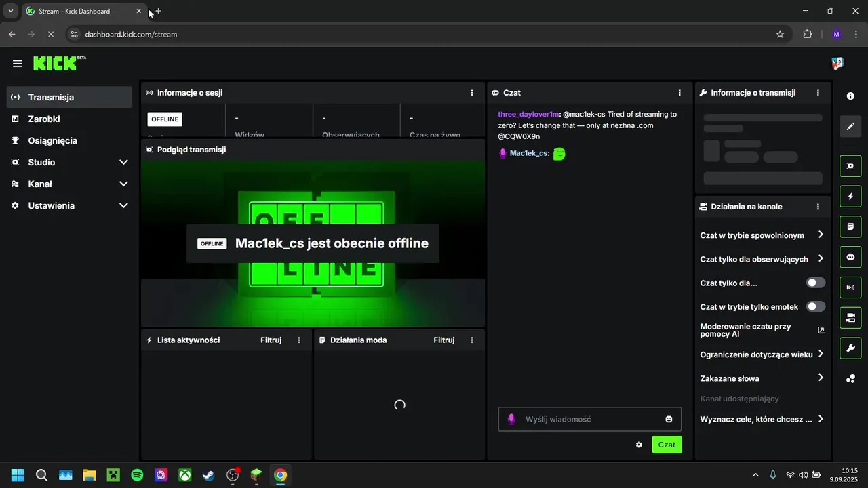Toggle the channel actions widget icon
The width and height of the screenshot is (868, 488).
(x=850, y=318)
